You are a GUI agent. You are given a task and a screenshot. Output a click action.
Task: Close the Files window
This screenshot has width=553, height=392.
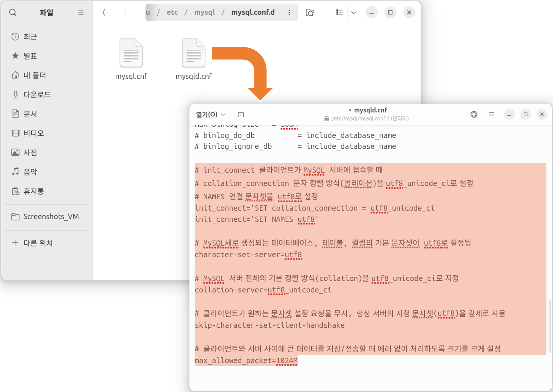(x=409, y=12)
